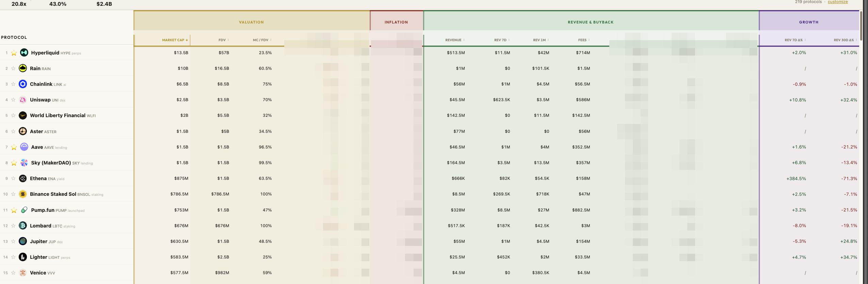The image size is (868, 284).
Task: Sort by Rev 7D column
Action: [502, 40]
